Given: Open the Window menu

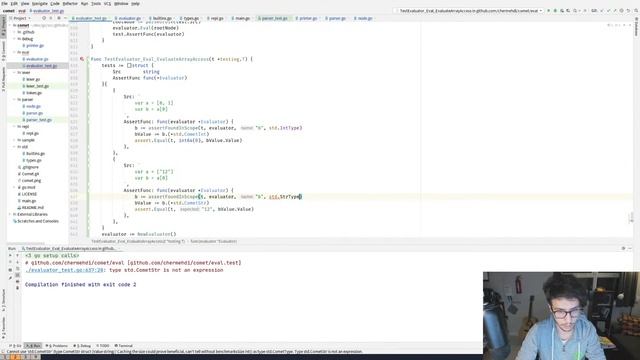Looking at the screenshot, I should 121,4.
